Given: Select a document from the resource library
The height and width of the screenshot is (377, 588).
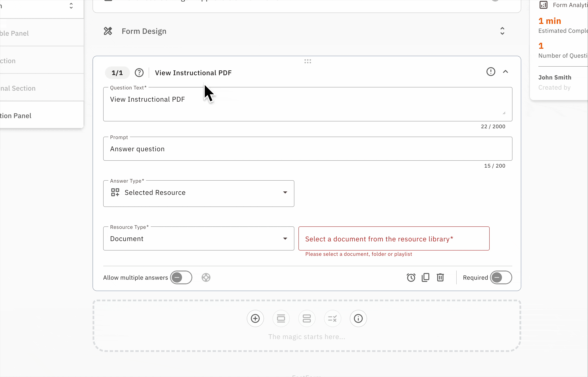Looking at the screenshot, I should [394, 238].
